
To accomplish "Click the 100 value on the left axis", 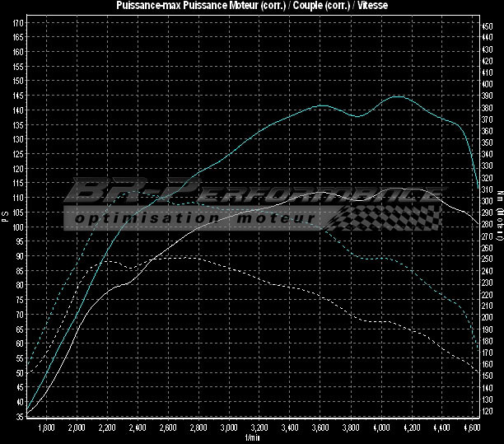I will click(x=18, y=227).
